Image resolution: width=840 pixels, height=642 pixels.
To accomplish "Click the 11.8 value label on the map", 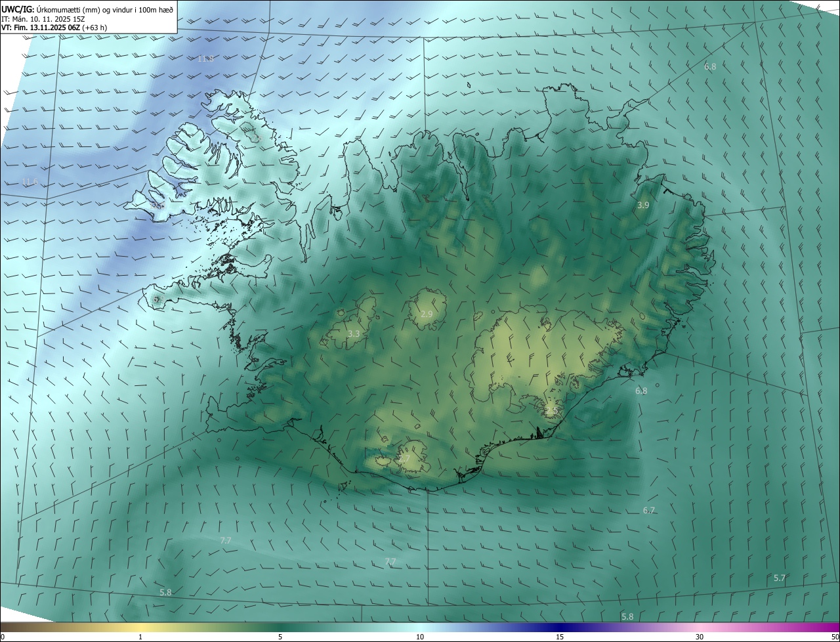I will (205, 58).
